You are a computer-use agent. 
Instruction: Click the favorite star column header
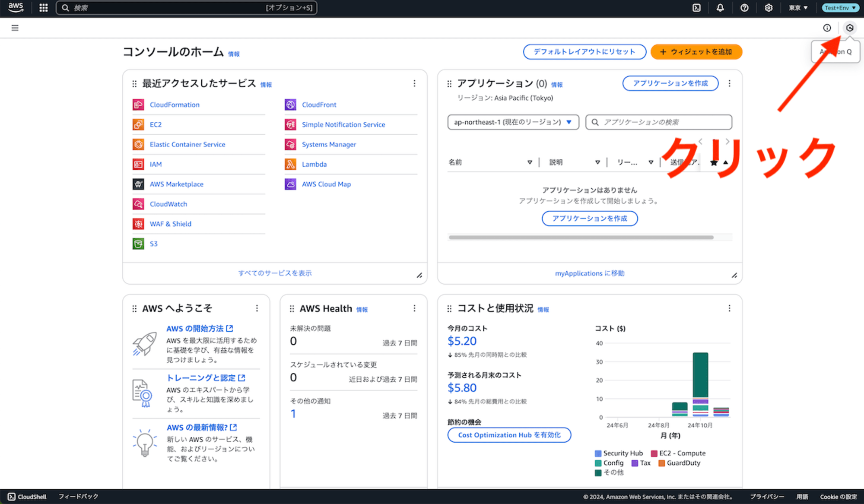[714, 162]
